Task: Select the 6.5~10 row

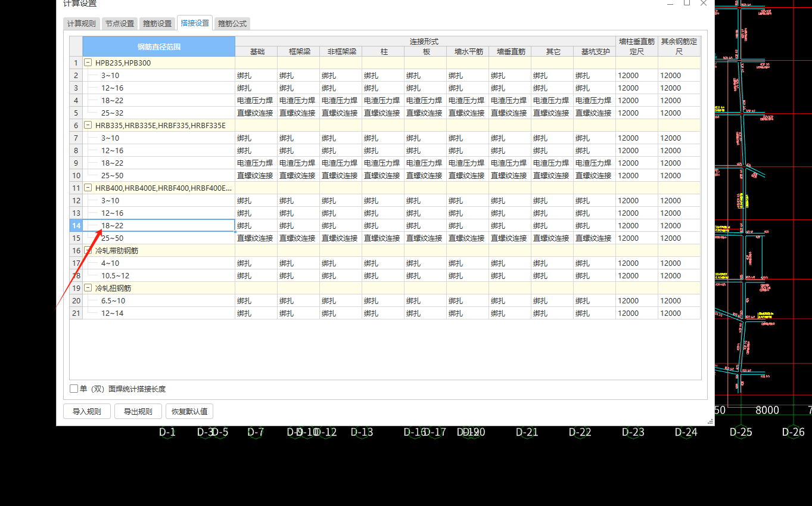Action: pos(159,300)
